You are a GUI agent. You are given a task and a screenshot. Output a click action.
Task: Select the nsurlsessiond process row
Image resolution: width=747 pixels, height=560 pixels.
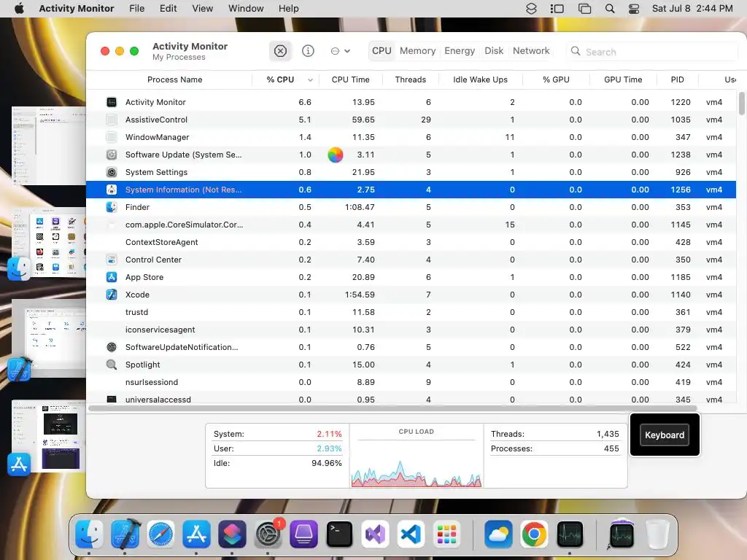point(411,382)
